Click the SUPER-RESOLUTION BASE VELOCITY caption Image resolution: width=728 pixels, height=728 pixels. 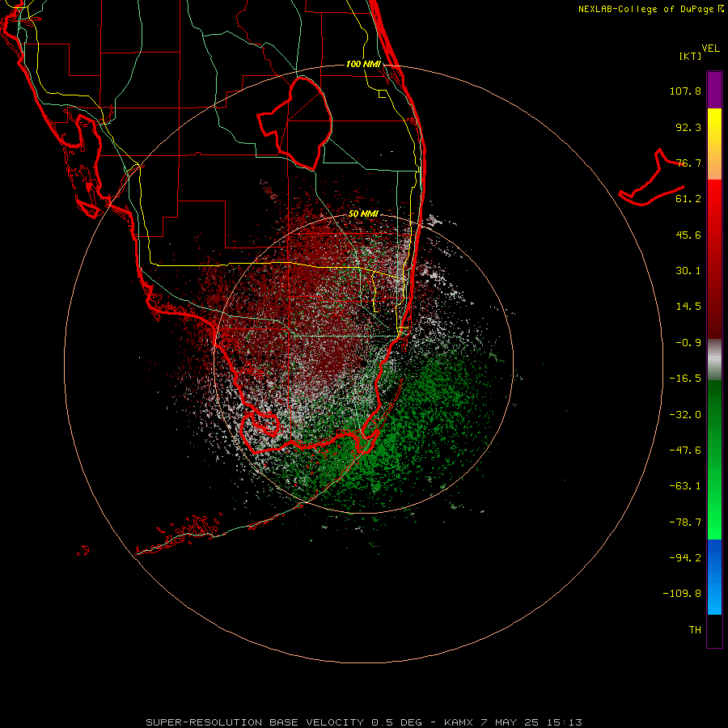[363, 722]
